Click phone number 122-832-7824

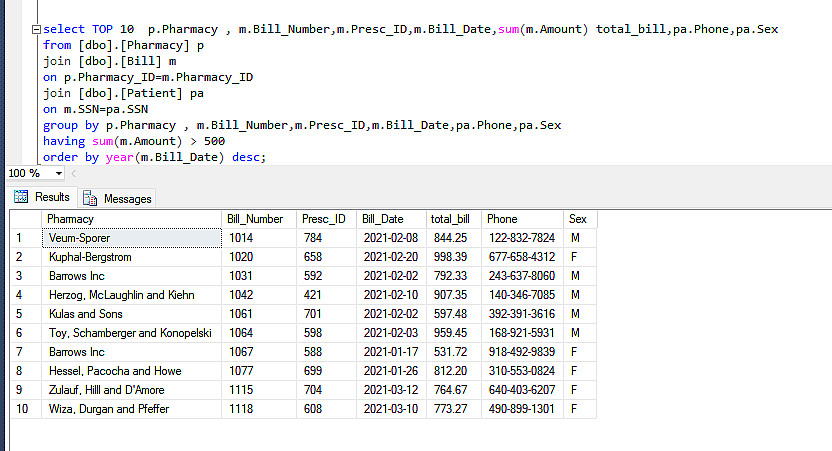point(523,238)
